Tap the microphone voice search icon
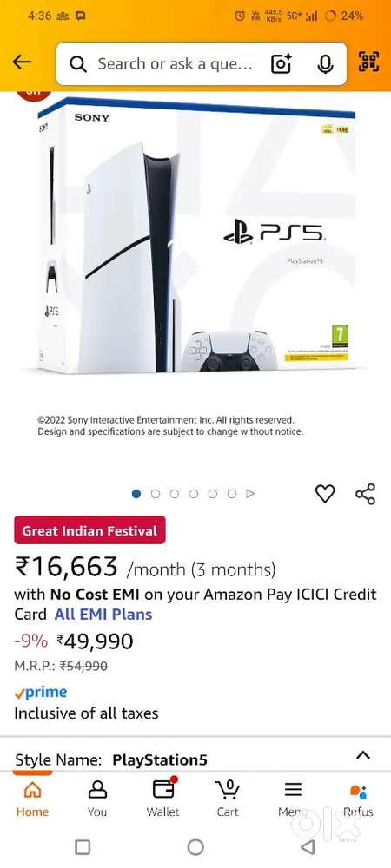The height and width of the screenshot is (868, 391). (x=325, y=64)
